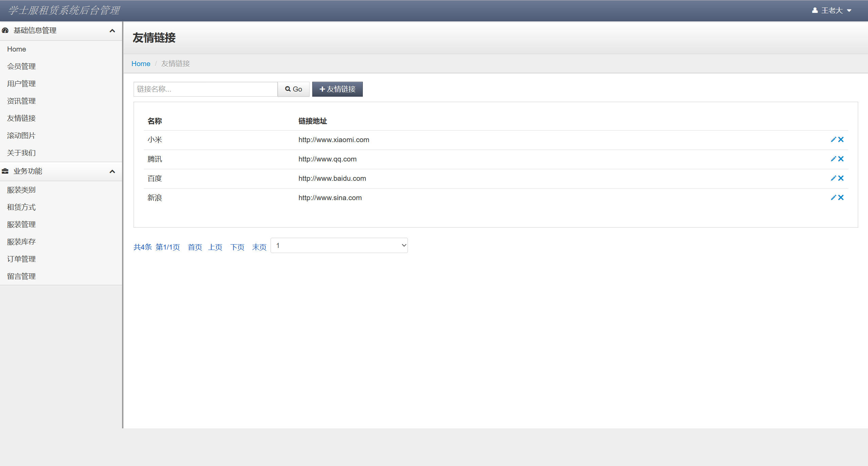Open 会员管理 in the sidebar
The width and height of the screenshot is (868, 466).
coord(21,66)
